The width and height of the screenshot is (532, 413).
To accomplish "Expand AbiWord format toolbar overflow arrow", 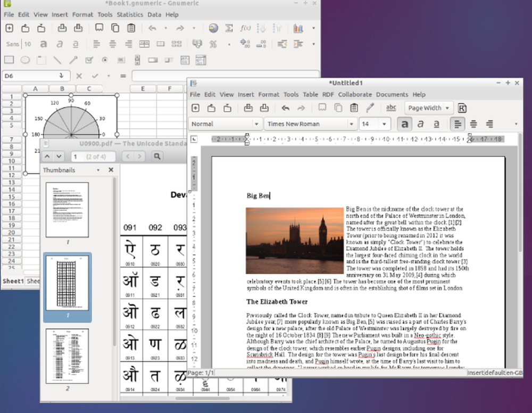I will (x=516, y=124).
